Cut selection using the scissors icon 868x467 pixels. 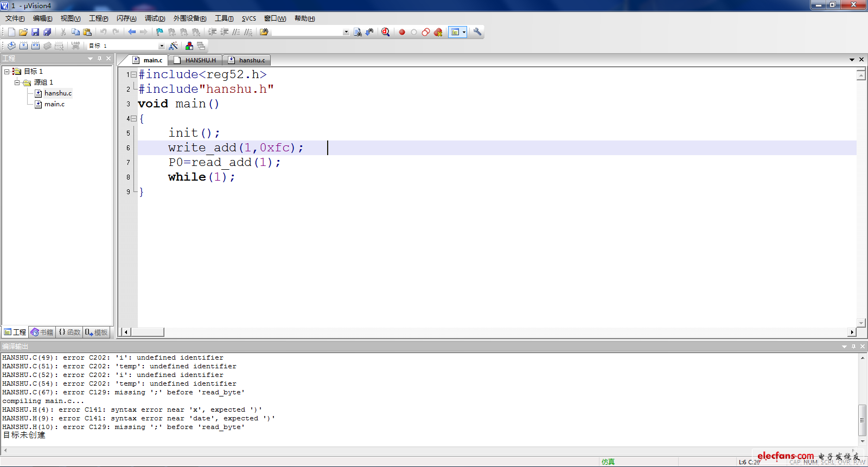point(63,32)
